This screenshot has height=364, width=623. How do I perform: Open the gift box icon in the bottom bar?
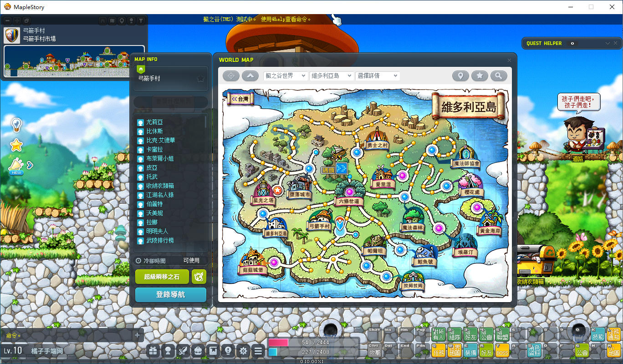point(153,351)
